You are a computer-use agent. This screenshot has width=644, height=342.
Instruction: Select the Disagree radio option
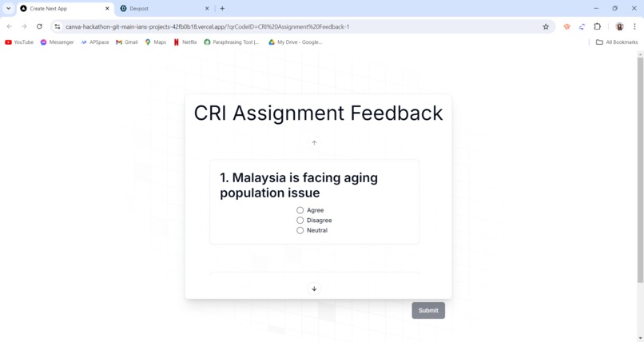coord(300,221)
